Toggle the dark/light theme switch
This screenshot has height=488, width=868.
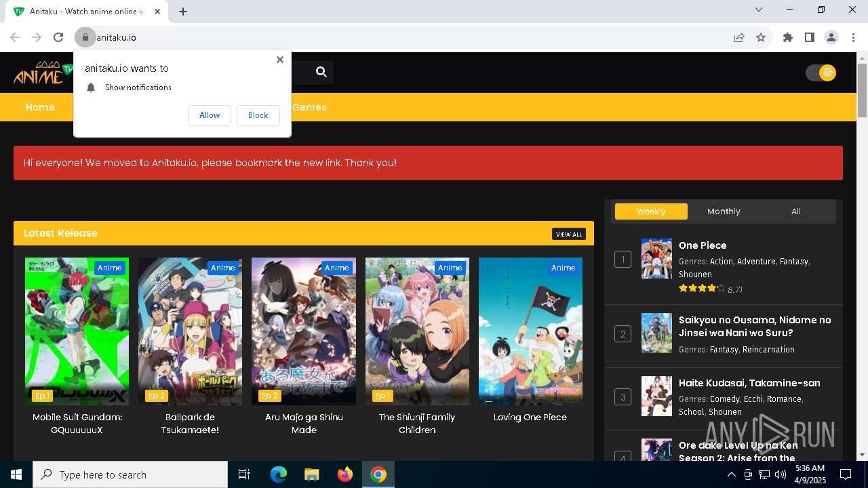click(821, 73)
